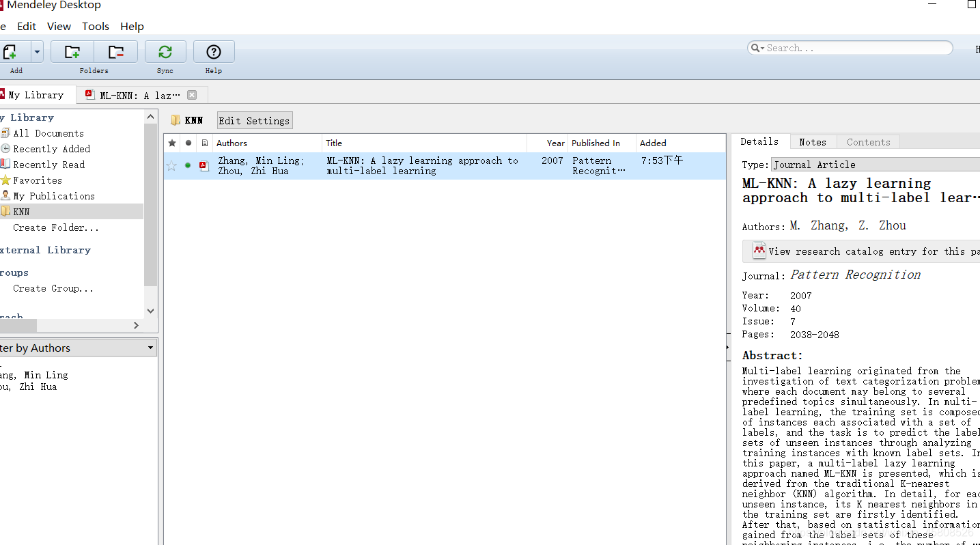This screenshot has width=980, height=545.
Task: Edit the Authors field M. Zhang, Z. Zhou
Action: [848, 225]
